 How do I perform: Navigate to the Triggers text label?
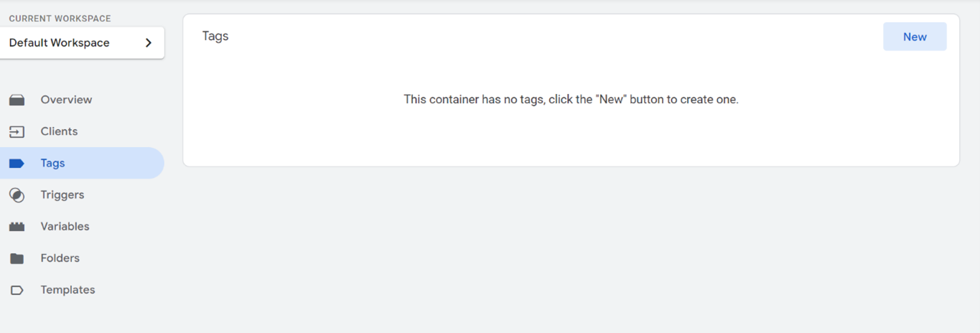click(x=62, y=194)
